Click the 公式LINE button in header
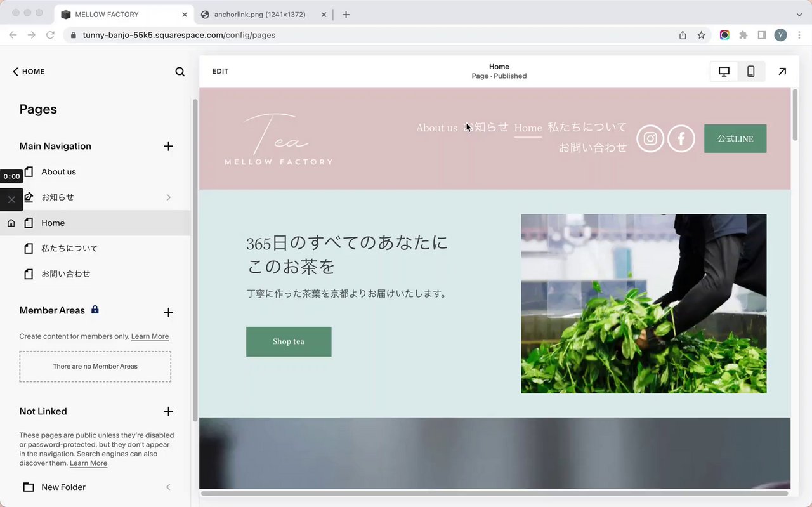Viewport: 812px width, 507px height. point(735,138)
